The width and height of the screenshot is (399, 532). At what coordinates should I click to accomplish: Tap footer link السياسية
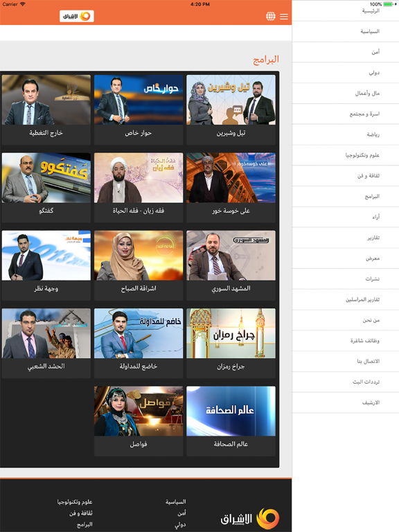(176, 502)
